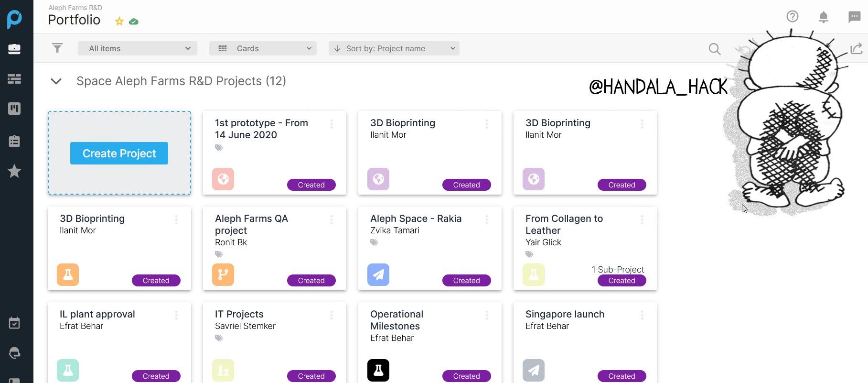Click Created status on Aleph Space - Rakia
This screenshot has height=383, width=868.
466,280
